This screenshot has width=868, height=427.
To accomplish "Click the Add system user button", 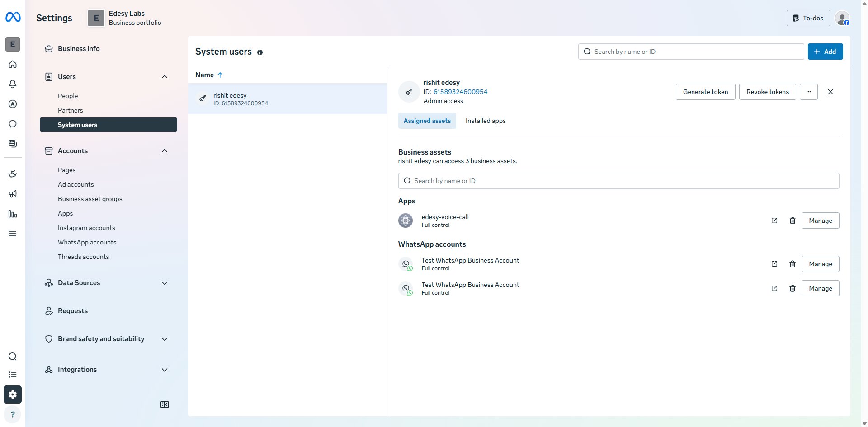I will [x=825, y=52].
